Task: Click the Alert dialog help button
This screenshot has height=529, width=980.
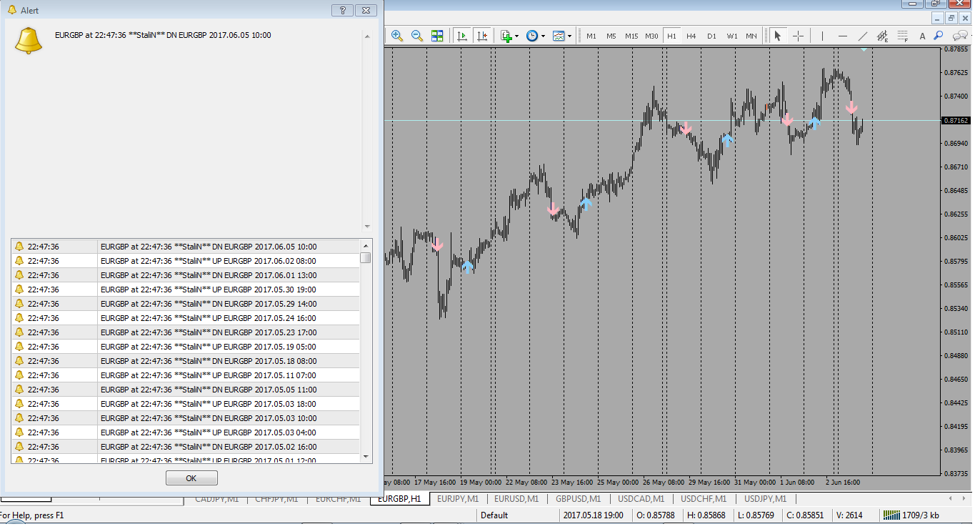Action: point(343,10)
